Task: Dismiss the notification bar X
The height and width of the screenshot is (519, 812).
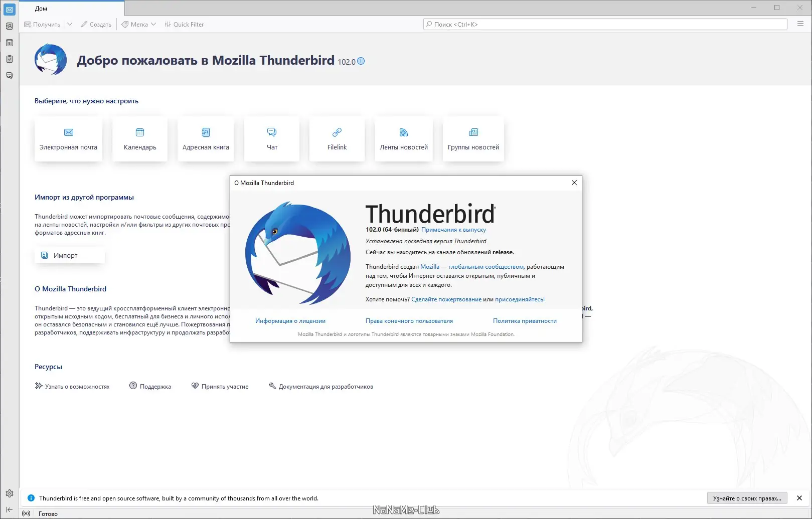Action: (799, 498)
